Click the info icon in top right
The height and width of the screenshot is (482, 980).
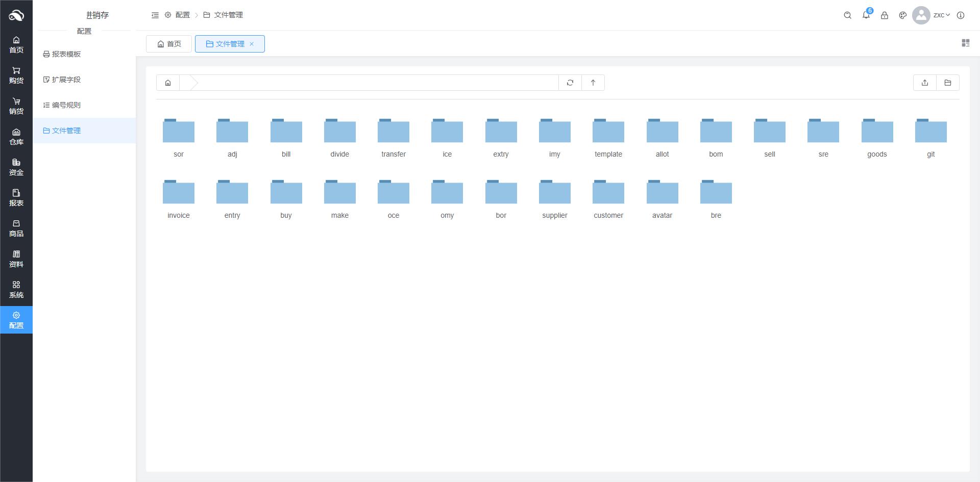961,15
